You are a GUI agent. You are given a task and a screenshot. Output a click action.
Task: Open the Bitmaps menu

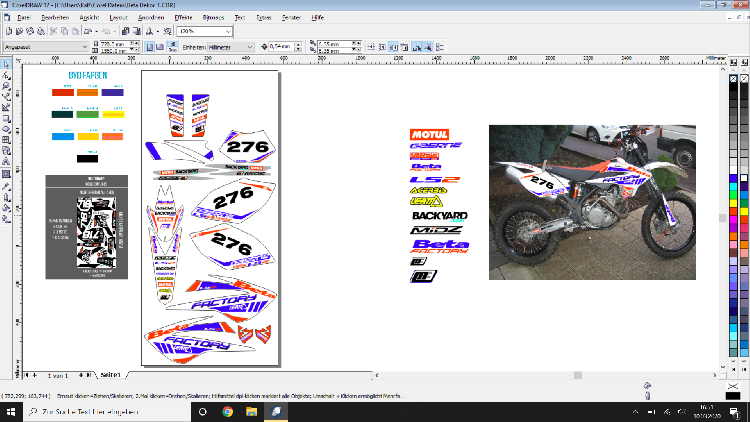pyautogui.click(x=212, y=19)
